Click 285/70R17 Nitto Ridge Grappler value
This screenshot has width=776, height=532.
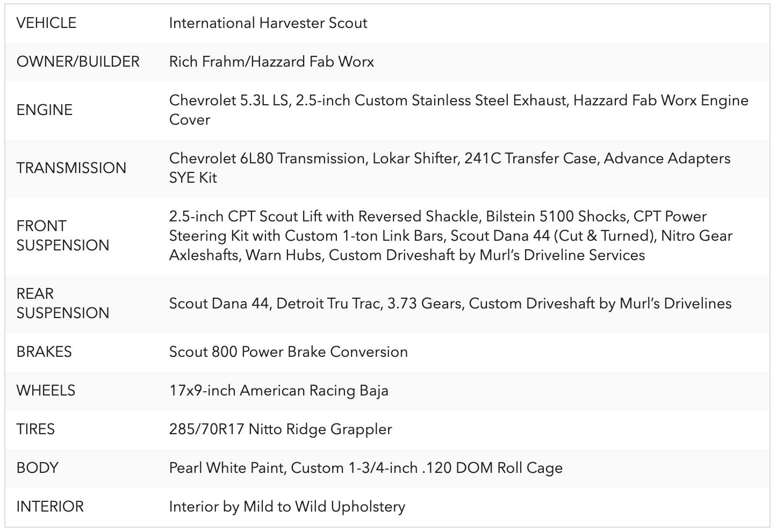281,429
